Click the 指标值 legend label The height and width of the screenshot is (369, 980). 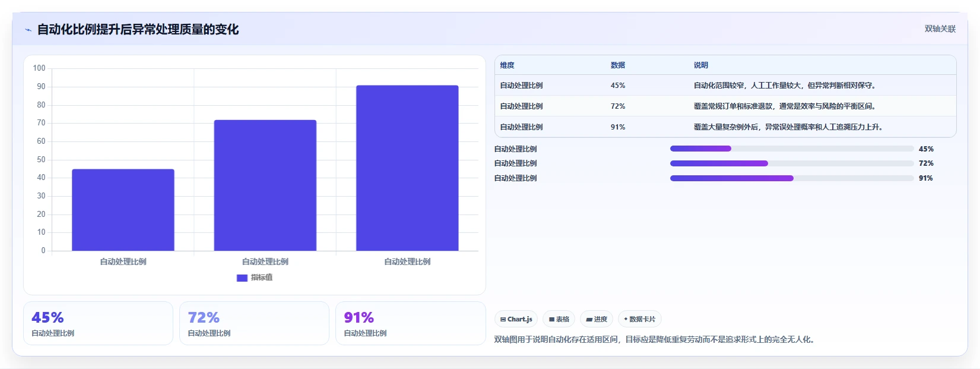[262, 277]
